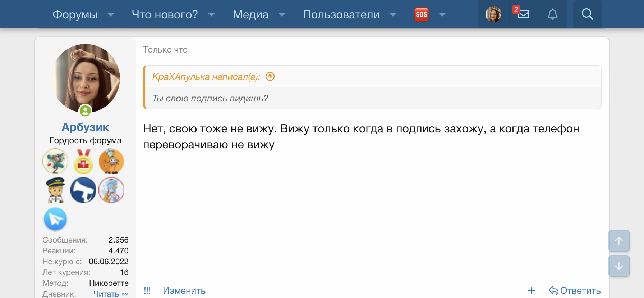644x298 pixels.
Task: Click the Гордость форума user title
Action: [x=85, y=140]
